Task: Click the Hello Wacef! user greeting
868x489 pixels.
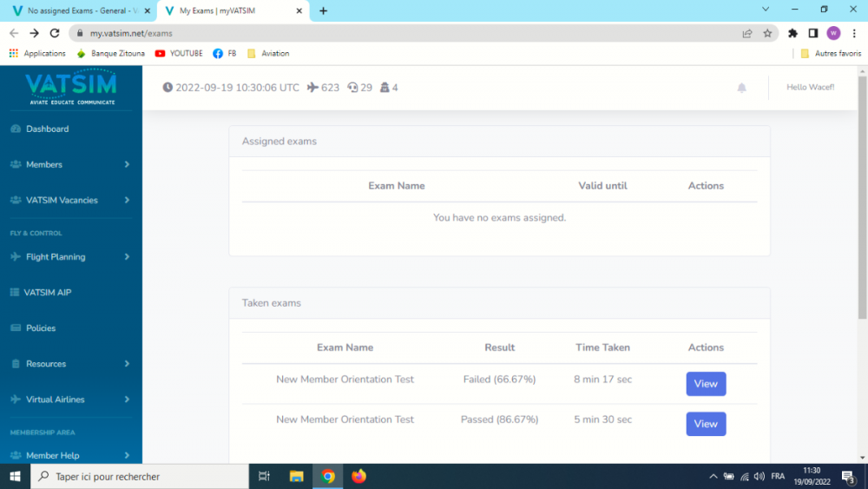Action: point(810,88)
